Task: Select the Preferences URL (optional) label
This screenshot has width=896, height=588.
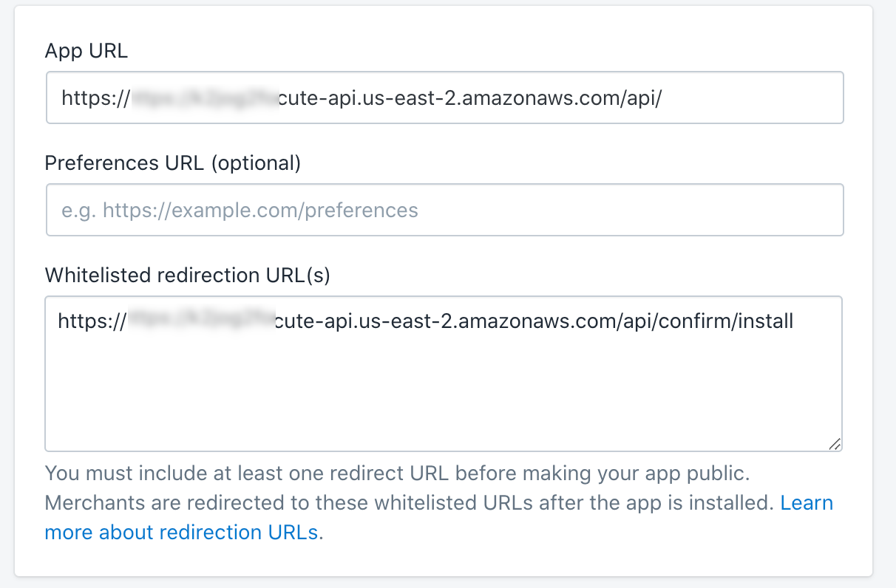Action: 172,163
